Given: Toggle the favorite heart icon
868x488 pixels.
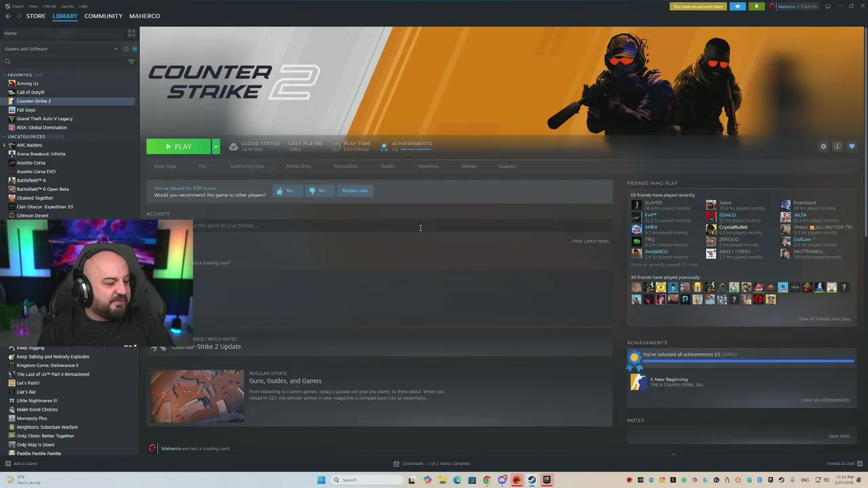Looking at the screenshot, I should coord(852,146).
